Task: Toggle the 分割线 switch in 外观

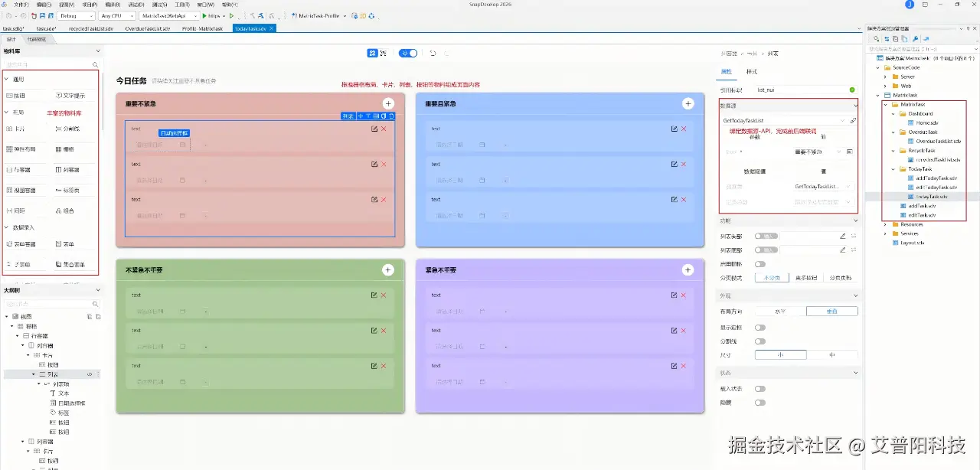Action: [760, 341]
